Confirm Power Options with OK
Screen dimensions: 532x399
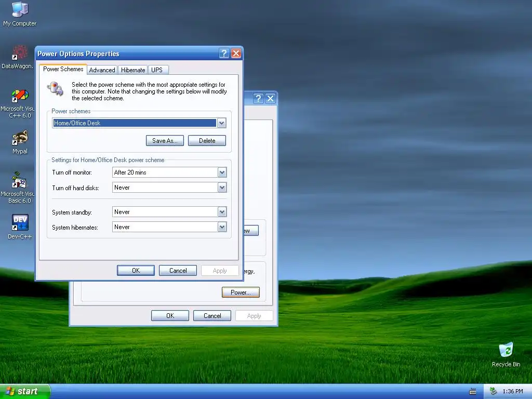[x=136, y=270]
